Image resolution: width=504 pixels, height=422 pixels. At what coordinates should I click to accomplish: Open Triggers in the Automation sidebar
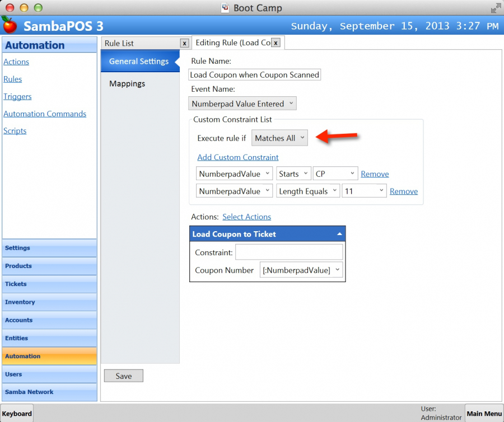pos(17,96)
